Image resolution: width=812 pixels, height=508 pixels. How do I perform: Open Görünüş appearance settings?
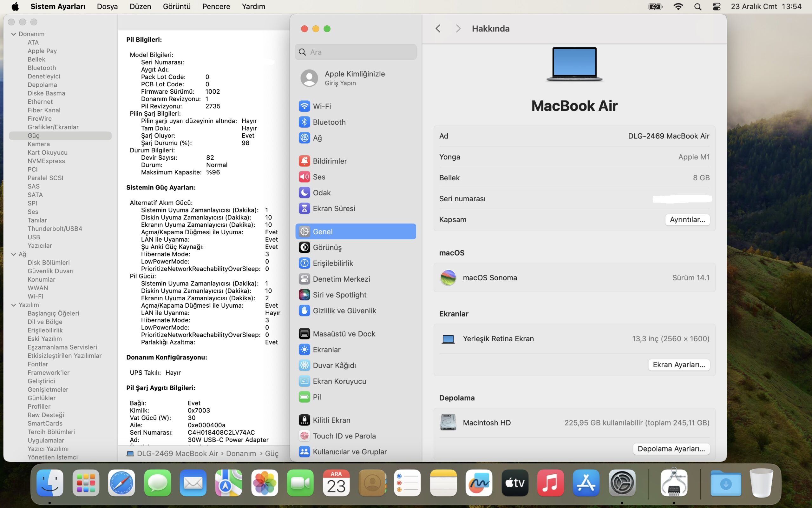pyautogui.click(x=355, y=247)
